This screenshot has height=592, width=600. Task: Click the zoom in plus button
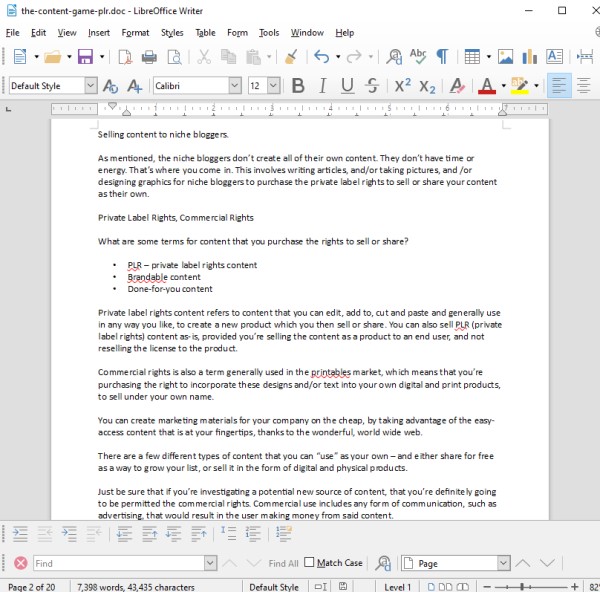point(574,587)
